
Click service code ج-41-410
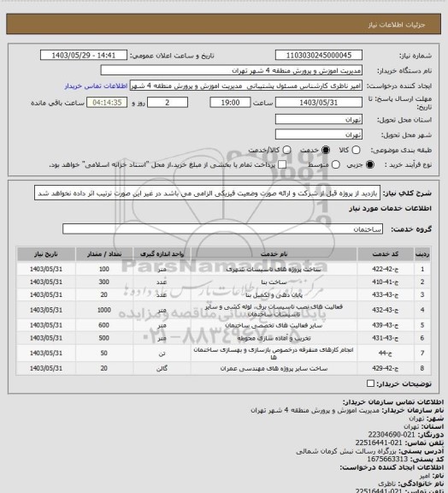point(386,282)
